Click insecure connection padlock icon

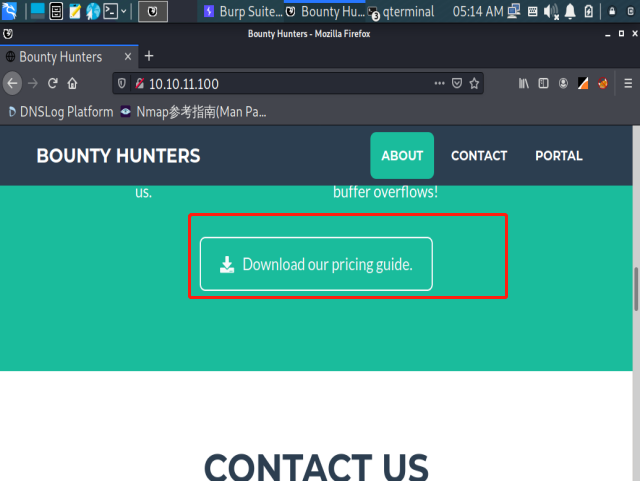[140, 84]
